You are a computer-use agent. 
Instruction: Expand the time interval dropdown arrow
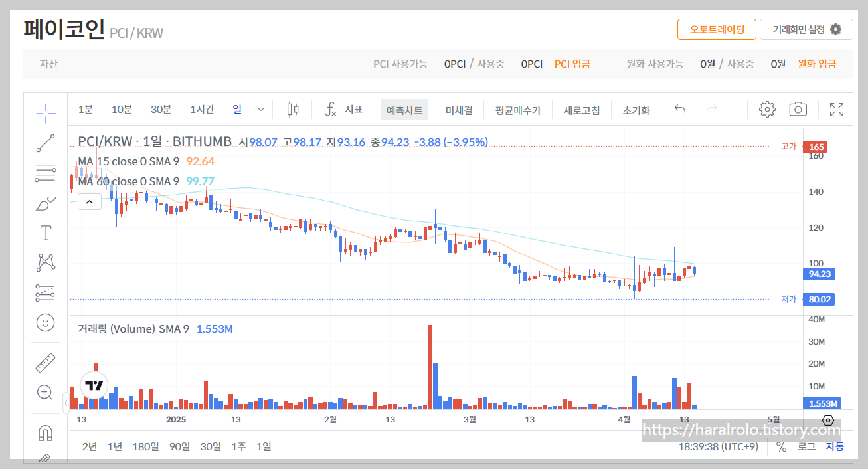pyautogui.click(x=261, y=110)
